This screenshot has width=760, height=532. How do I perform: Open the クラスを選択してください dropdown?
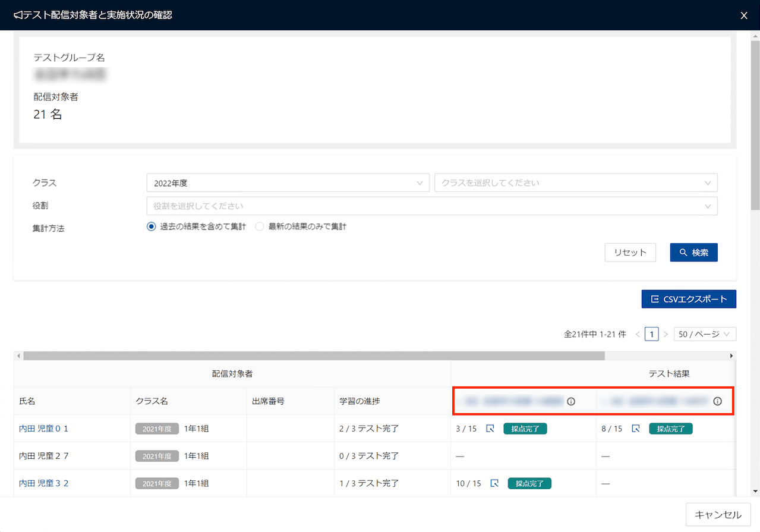(x=575, y=183)
